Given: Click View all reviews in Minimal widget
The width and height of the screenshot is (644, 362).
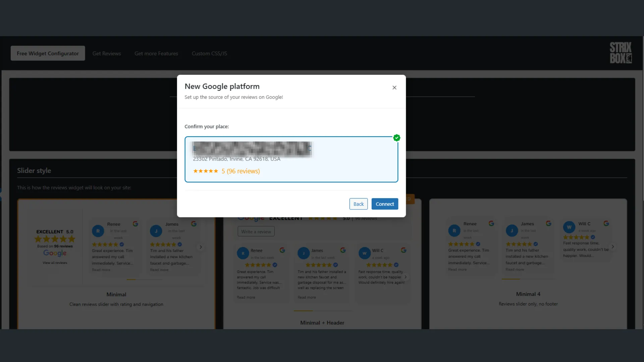Looking at the screenshot, I should [x=55, y=263].
